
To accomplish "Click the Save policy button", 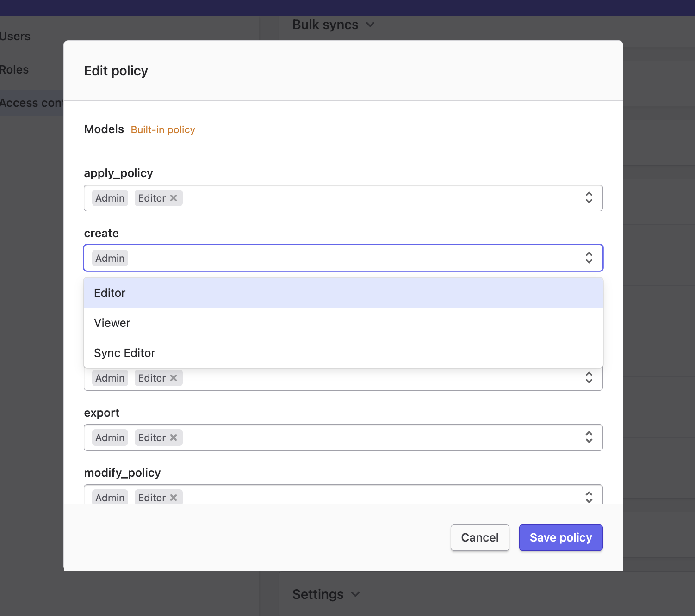I will tap(560, 538).
